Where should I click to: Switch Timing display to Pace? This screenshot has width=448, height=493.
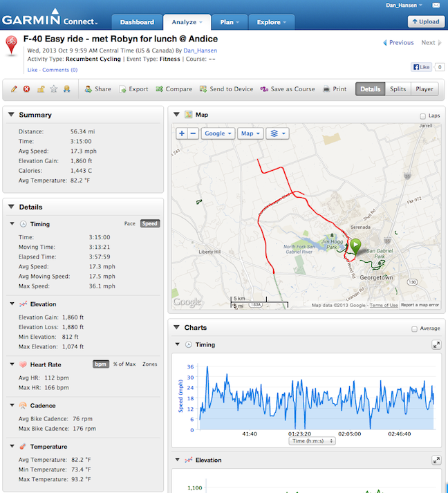pyautogui.click(x=129, y=223)
